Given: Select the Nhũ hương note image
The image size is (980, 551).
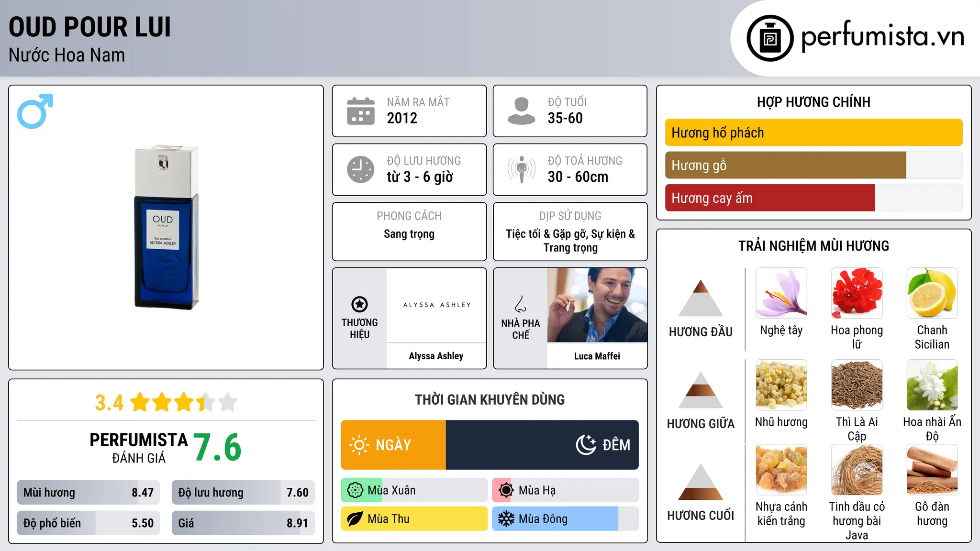Looking at the screenshot, I should tap(781, 385).
